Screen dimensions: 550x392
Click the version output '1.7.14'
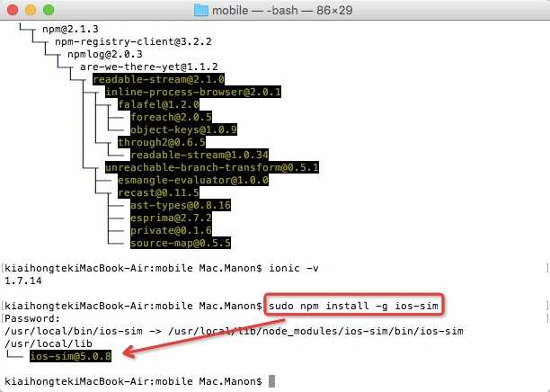[23, 281]
